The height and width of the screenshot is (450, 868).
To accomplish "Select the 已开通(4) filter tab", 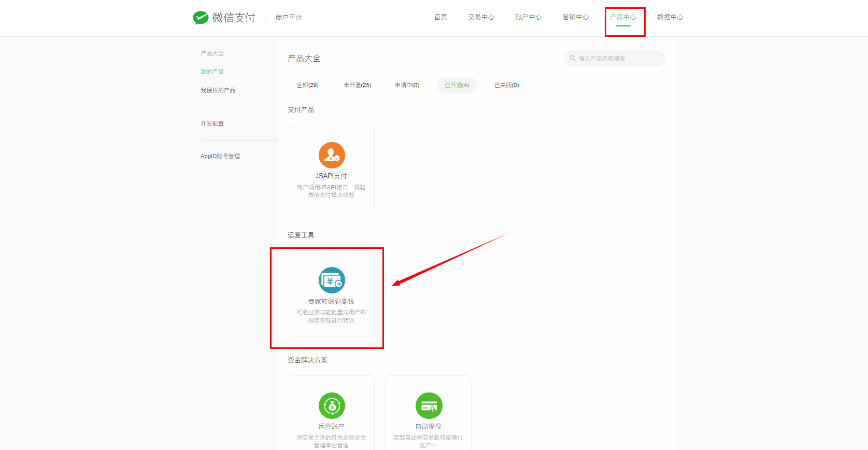I will [457, 85].
